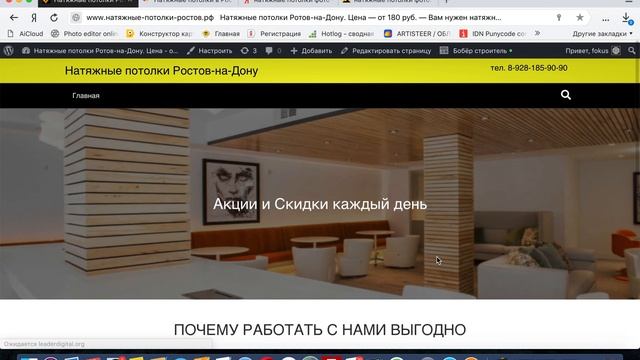Switch to the fourth Натяжные потолки фото tab
Image resolution: width=640 pixels, height=360 pixels.
(x=388, y=2)
